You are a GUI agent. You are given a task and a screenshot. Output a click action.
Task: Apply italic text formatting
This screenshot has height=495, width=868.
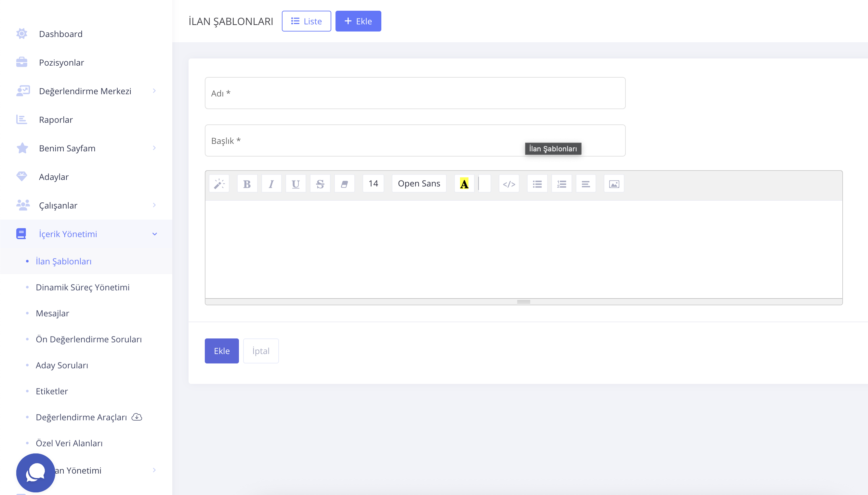[271, 184]
